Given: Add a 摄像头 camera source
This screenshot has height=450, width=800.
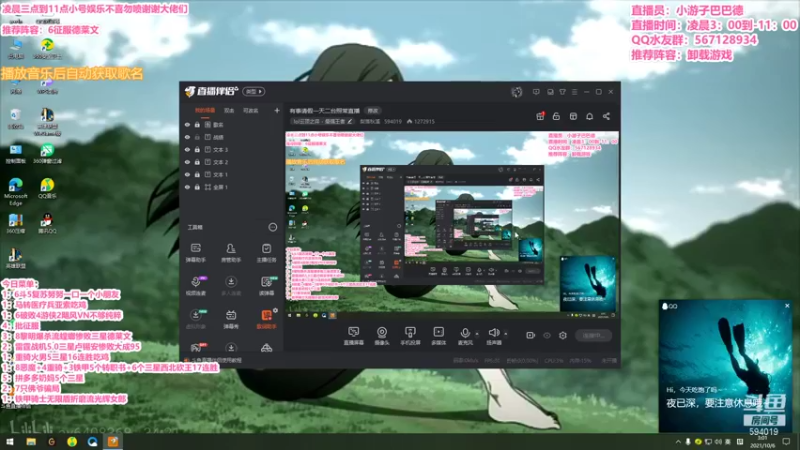Looking at the screenshot, I should click(x=382, y=336).
